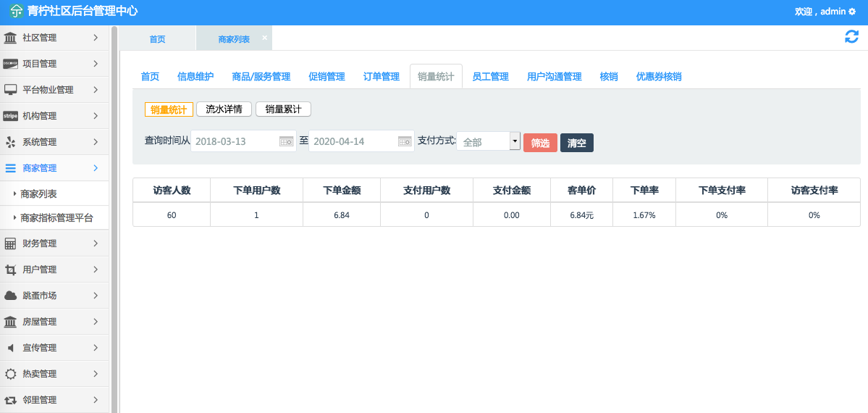868x413 pixels.
Task: Click the 下单金额 column header
Action: coord(342,190)
